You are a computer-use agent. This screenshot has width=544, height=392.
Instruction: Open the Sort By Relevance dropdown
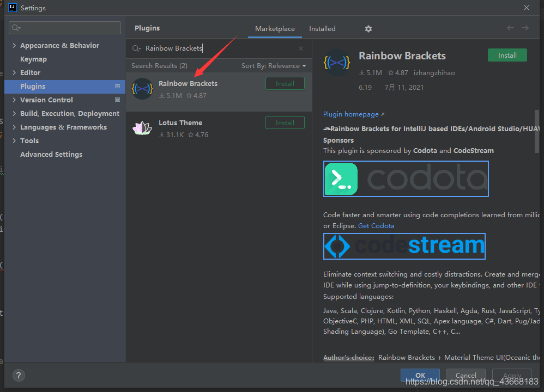point(274,66)
